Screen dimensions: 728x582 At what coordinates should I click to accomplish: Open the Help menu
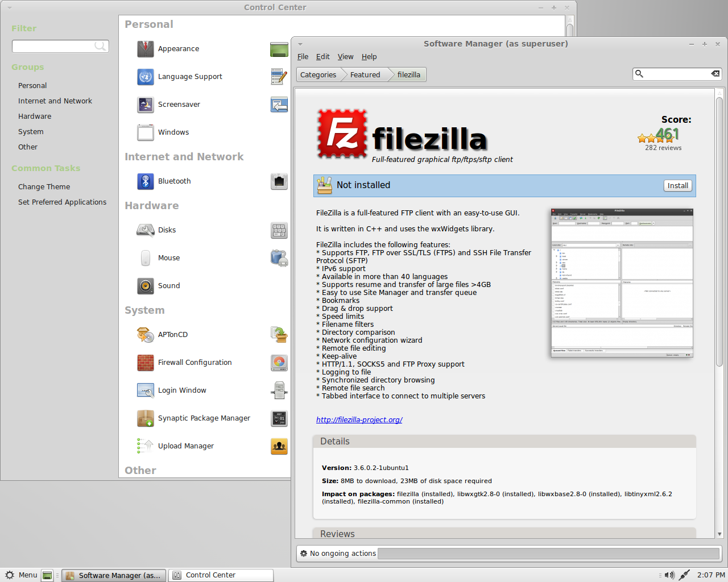pos(369,57)
